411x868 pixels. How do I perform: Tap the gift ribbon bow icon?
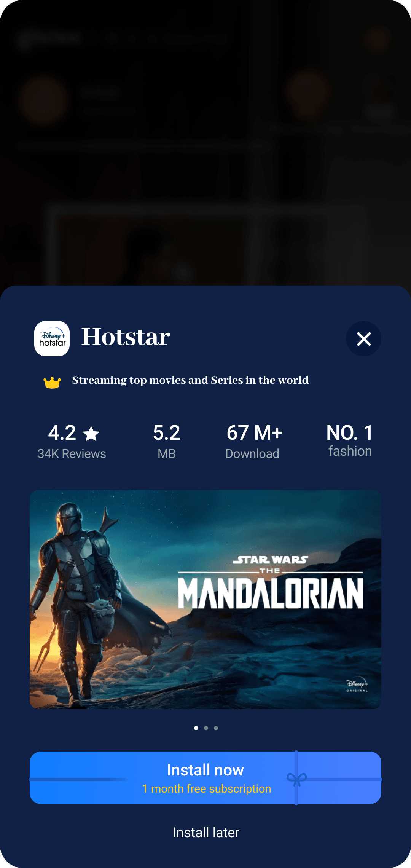coord(297,779)
